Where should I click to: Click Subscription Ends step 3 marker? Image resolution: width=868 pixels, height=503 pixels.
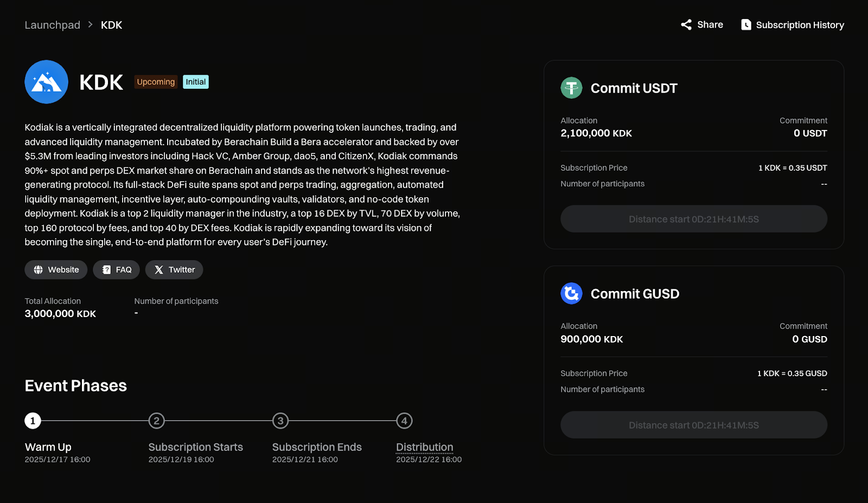tap(280, 421)
